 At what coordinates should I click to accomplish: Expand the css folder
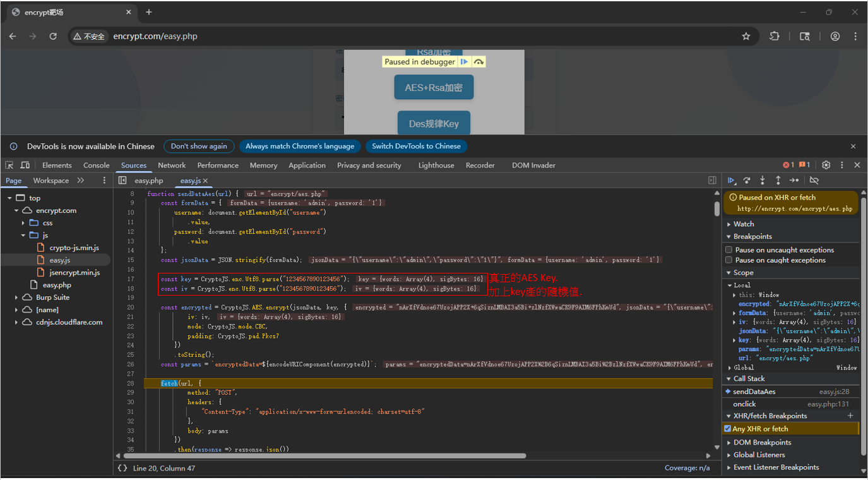click(x=23, y=223)
